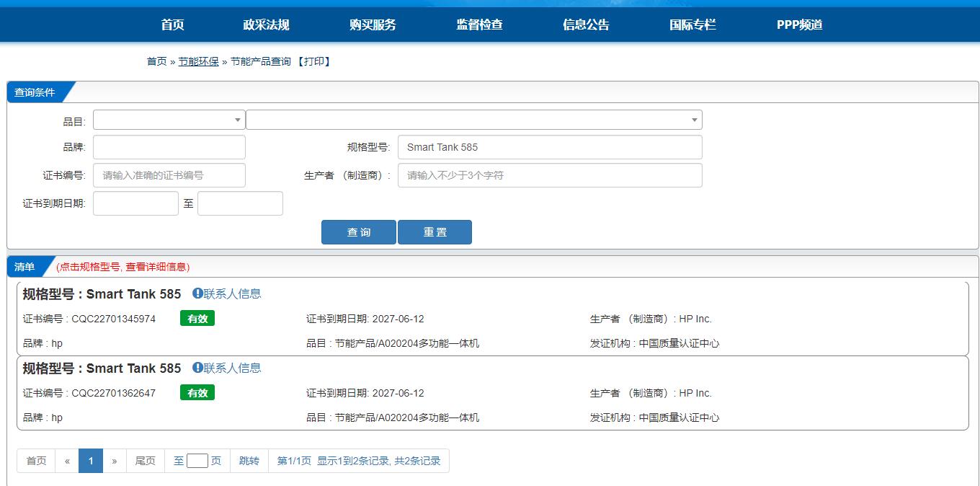Click first record's 生产者 HP Inc. text
Image resolution: width=980 pixels, height=486 pixels.
click(695, 319)
